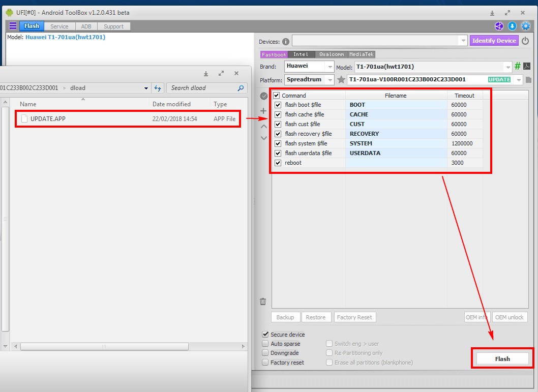
Task: Click the Huawei T1-701ua(hwt1701) model link
Action: coord(65,37)
